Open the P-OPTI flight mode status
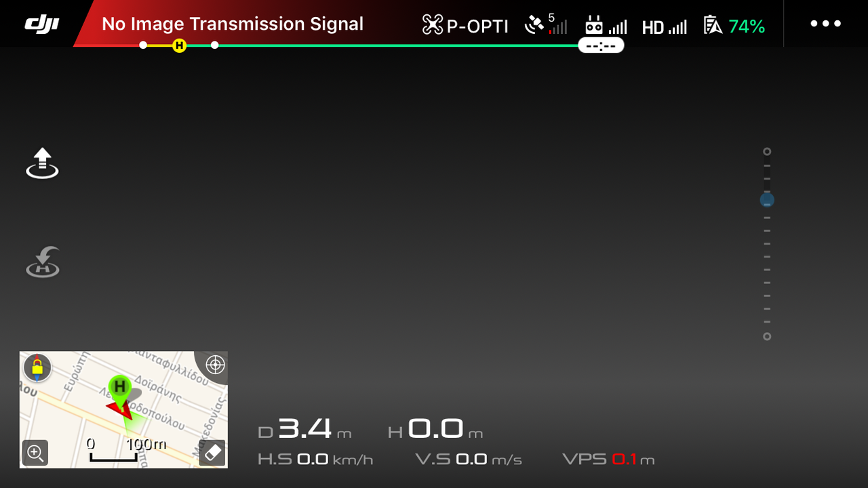 coord(465,26)
